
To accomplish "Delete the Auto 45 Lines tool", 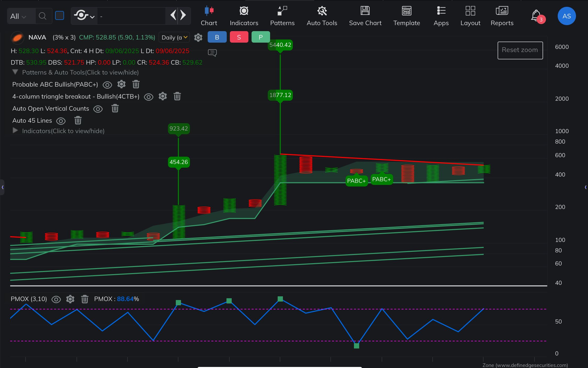I will (78, 121).
